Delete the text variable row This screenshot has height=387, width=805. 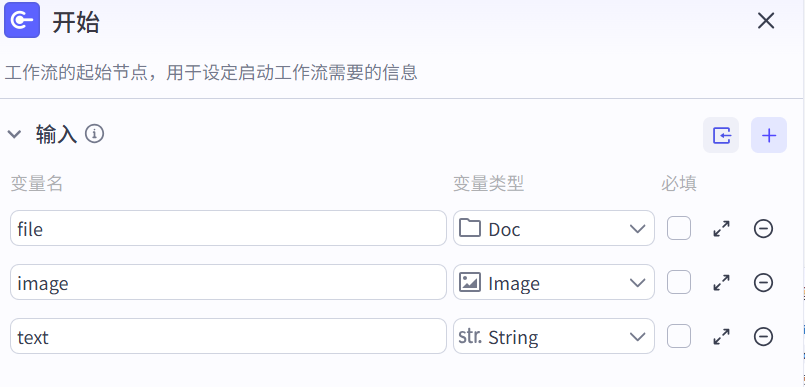pos(763,337)
